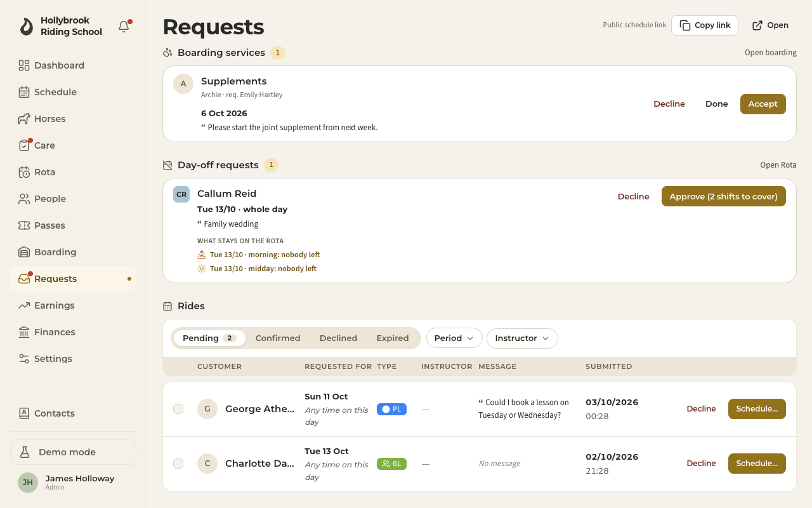Click the Passes ticket icon
The image size is (812, 508).
[x=24, y=225]
